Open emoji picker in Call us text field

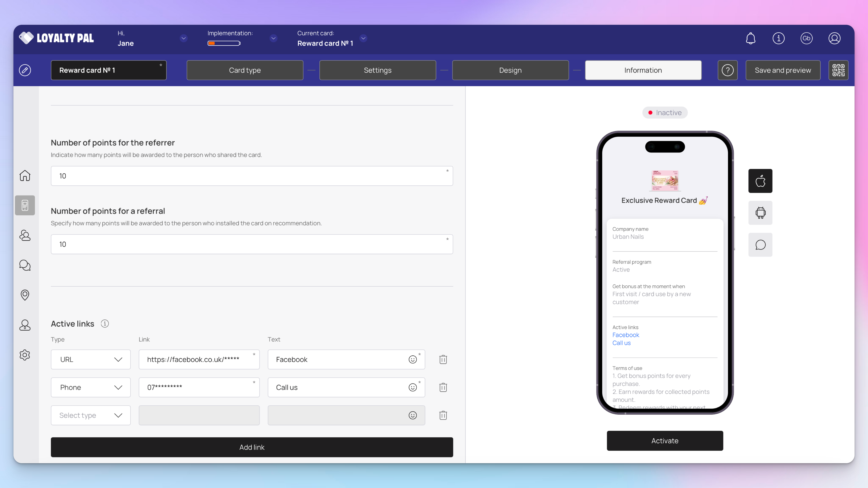click(x=412, y=387)
